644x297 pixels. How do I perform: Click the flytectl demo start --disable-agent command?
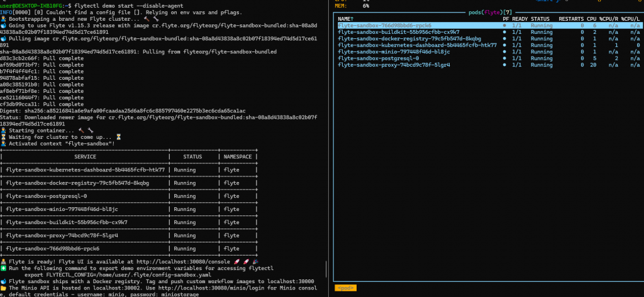(128, 6)
